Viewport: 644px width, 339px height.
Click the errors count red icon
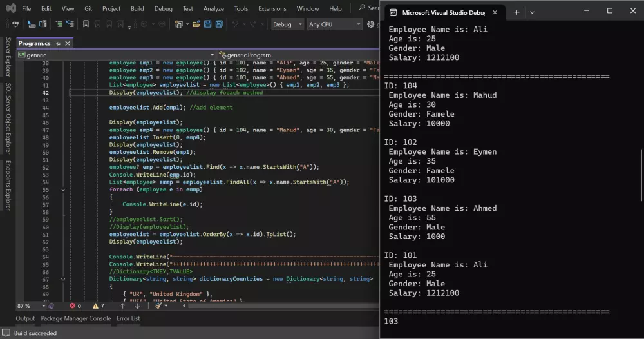pos(71,305)
